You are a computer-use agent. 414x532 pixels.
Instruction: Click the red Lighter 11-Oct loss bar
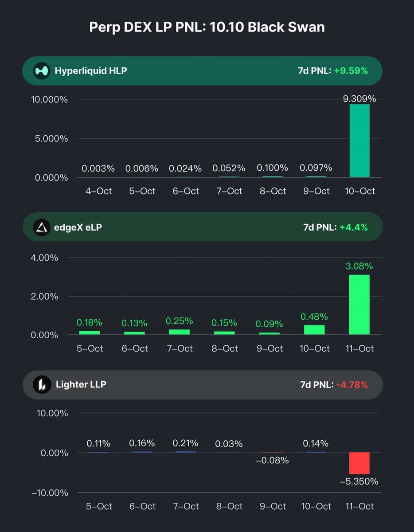(359, 463)
